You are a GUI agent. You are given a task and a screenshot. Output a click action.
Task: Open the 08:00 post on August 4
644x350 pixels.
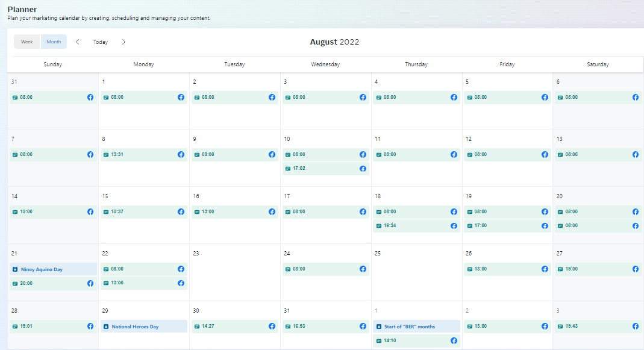point(416,98)
